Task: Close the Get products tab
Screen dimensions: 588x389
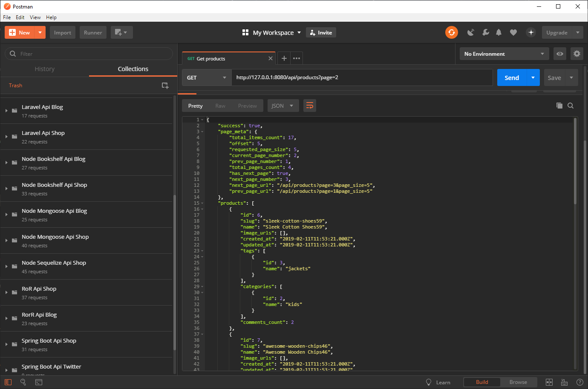Action: pyautogui.click(x=271, y=58)
